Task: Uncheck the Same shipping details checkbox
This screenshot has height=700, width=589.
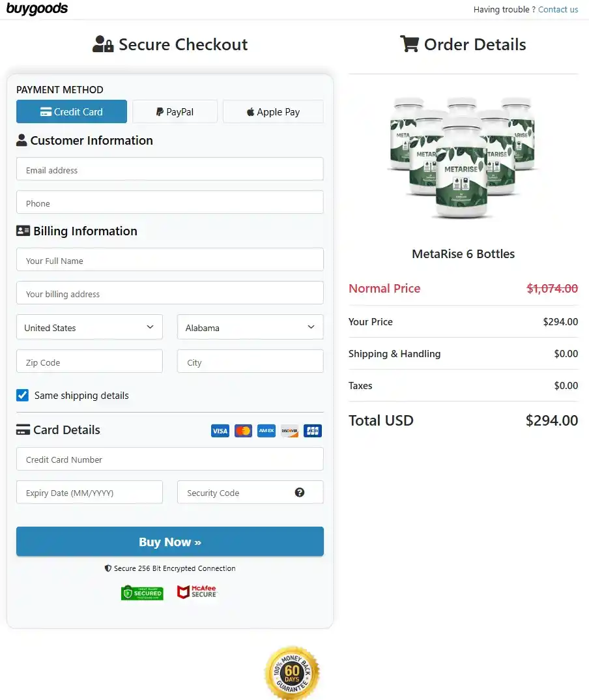Action: (22, 395)
